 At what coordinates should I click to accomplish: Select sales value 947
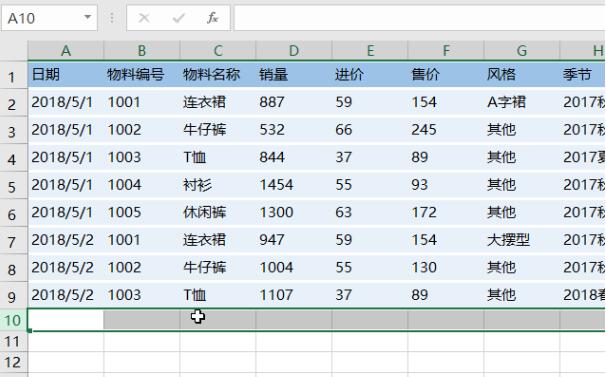[x=294, y=240]
